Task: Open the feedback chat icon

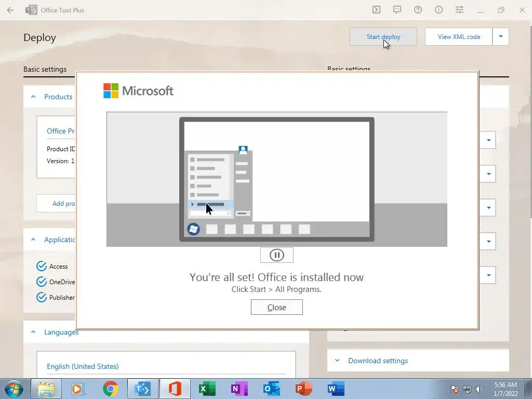Action: coord(397,10)
